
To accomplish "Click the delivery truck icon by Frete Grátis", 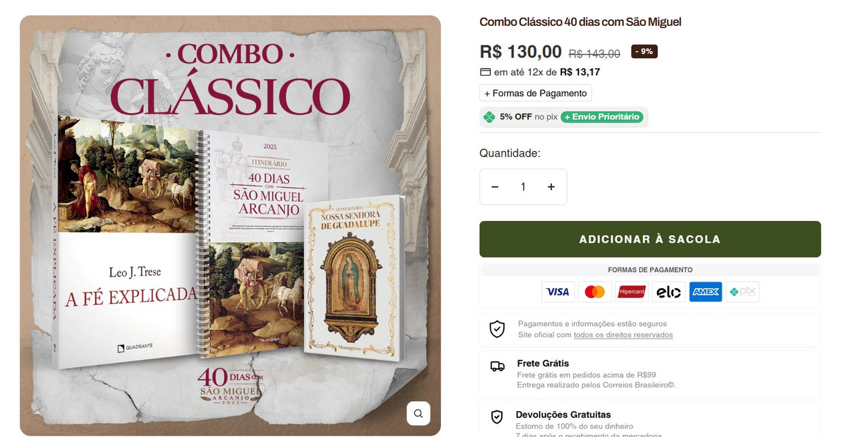I will click(x=497, y=367).
